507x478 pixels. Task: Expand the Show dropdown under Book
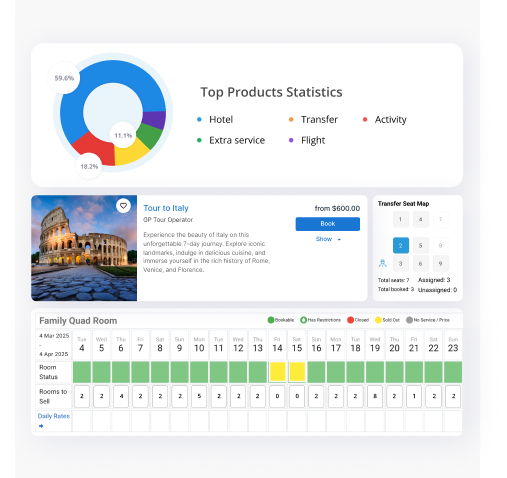tap(328, 239)
